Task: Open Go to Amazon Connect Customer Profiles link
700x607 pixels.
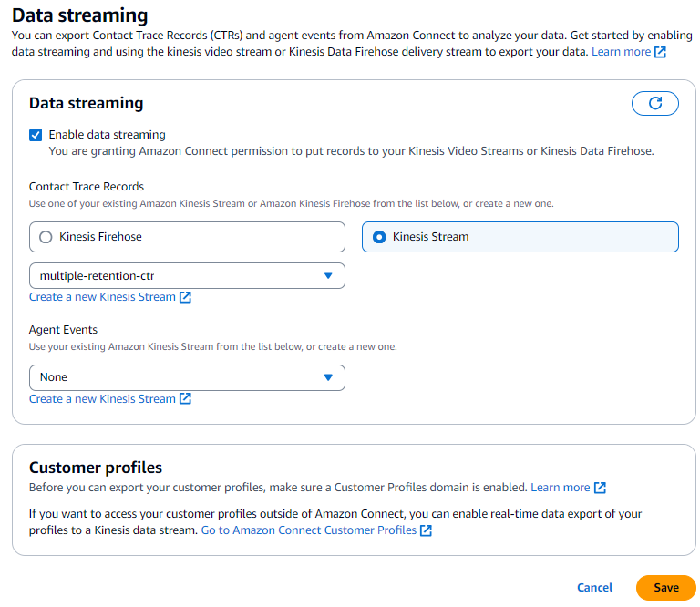Action: (x=308, y=530)
